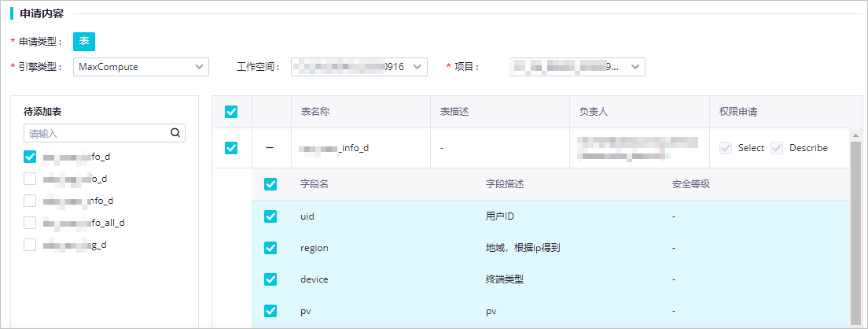868x329 pixels.
Task: Click the 申请内容 section heading
Action: 42,14
